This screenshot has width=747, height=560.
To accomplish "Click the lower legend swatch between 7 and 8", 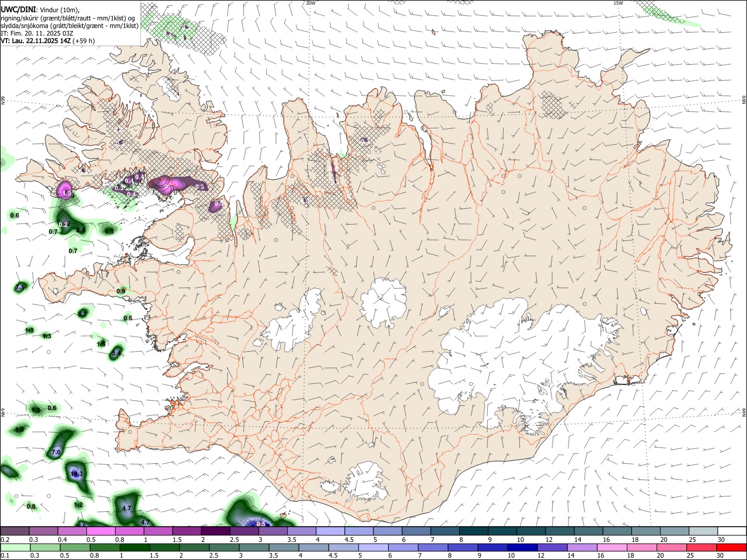I will [x=433, y=548].
